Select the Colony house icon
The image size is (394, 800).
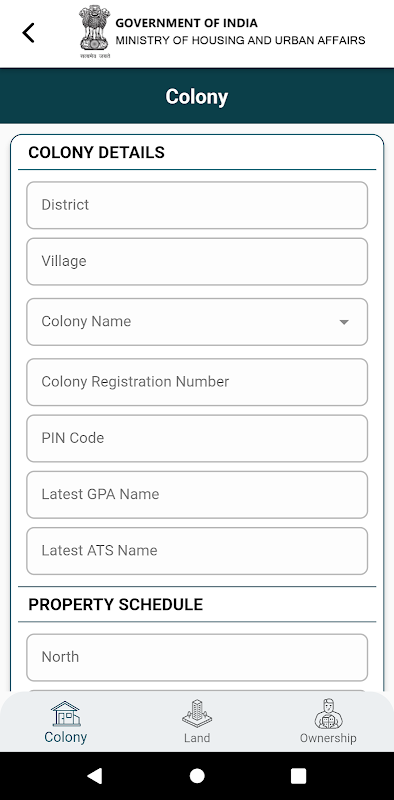pyautogui.click(x=65, y=714)
